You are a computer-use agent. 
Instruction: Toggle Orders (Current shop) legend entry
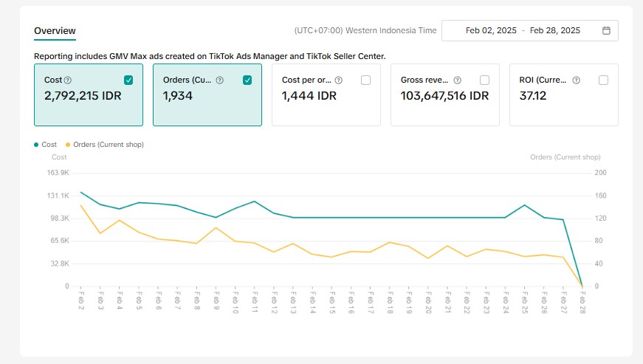[104, 145]
